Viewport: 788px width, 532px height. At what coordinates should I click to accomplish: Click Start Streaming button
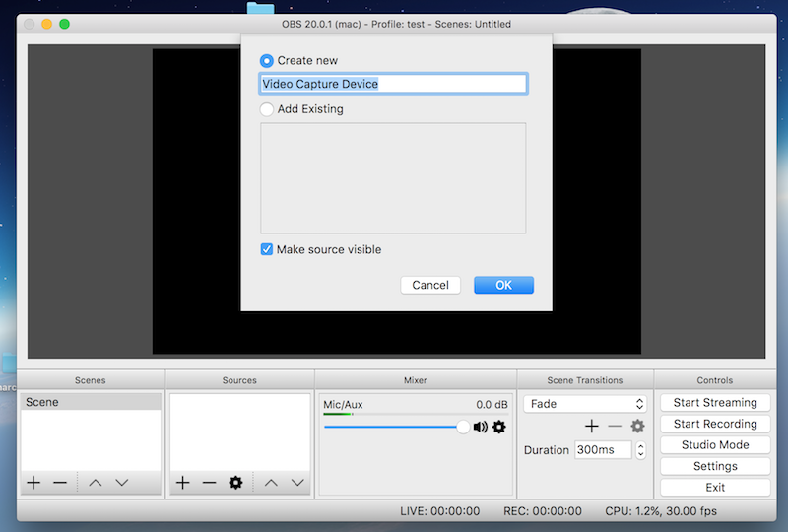pyautogui.click(x=715, y=403)
